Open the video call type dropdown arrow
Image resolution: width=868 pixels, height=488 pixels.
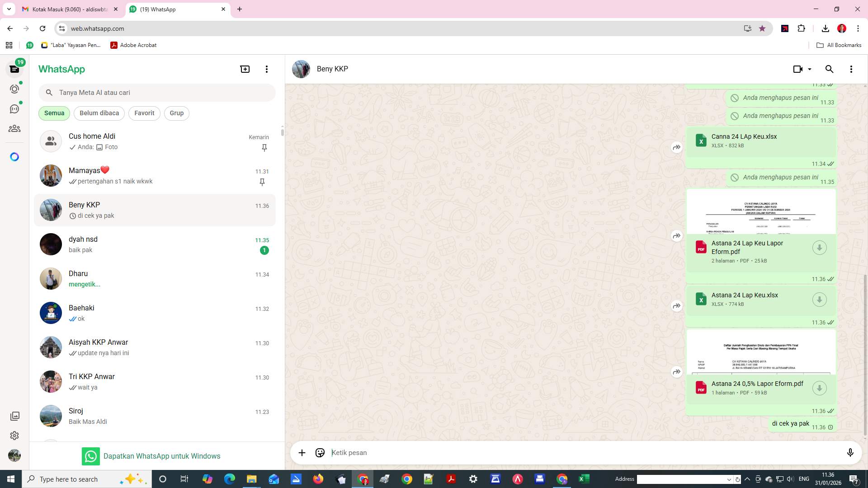click(x=809, y=69)
